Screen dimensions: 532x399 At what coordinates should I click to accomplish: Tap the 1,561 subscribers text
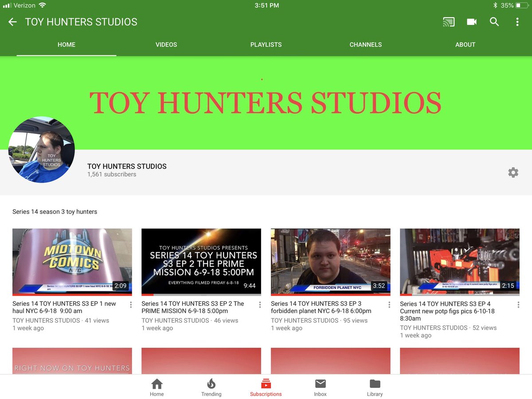[x=112, y=174]
